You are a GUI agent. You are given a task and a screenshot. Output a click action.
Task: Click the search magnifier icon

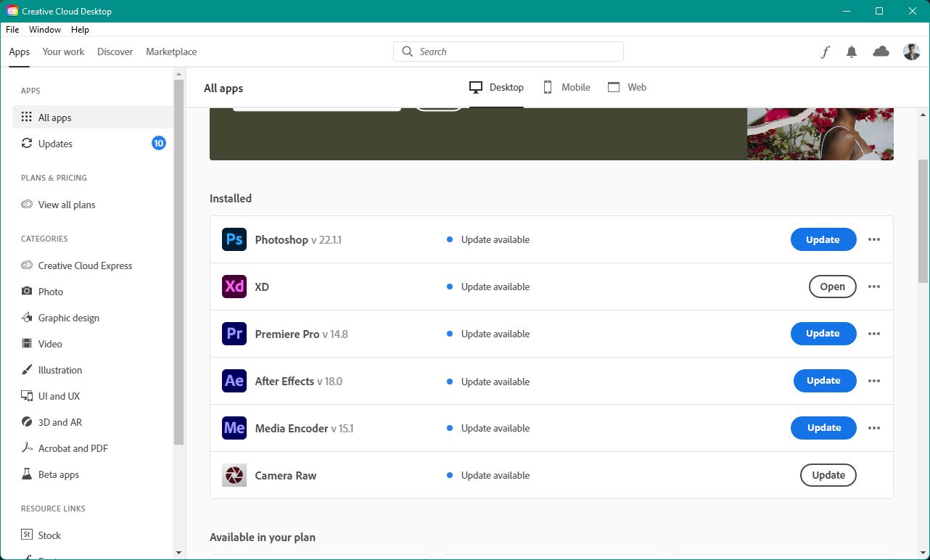[x=408, y=52]
